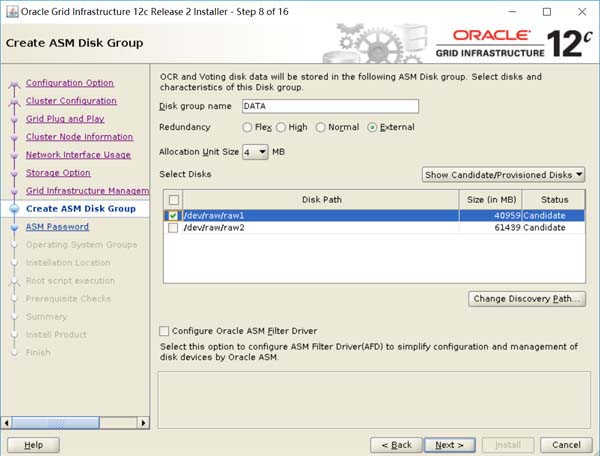
Task: Select the High redundancy option
Action: [281, 127]
